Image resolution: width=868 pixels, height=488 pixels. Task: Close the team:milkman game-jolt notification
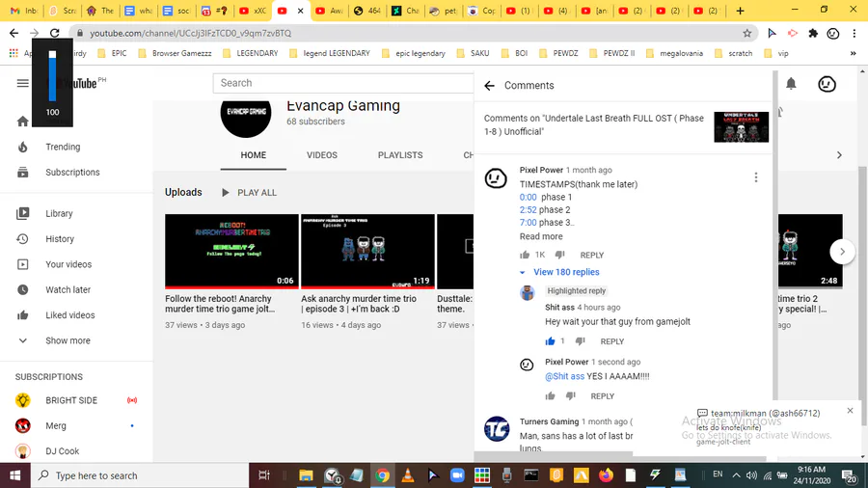850,411
